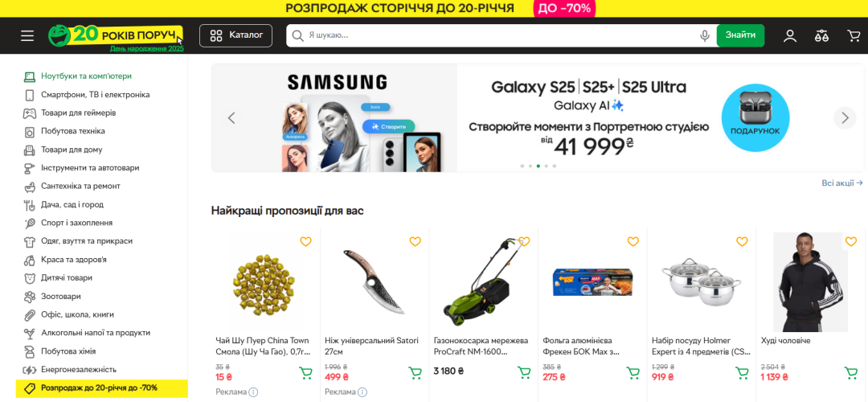Open the hamburger menu
This screenshot has height=402, width=868.
click(27, 36)
